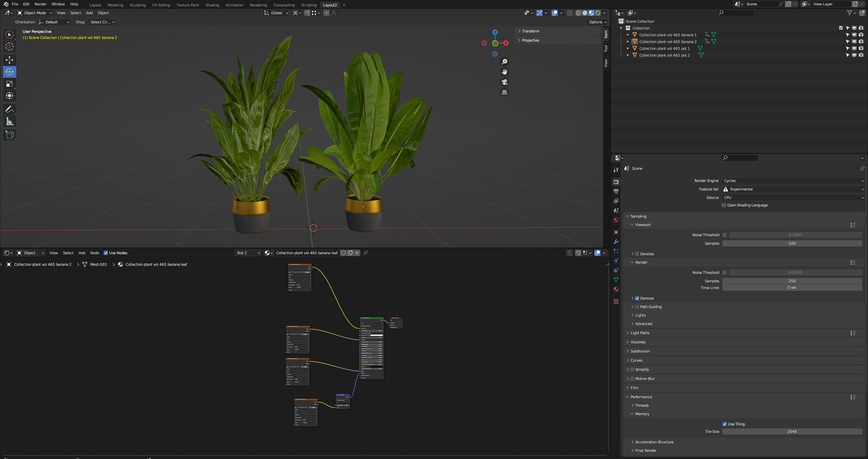Enable the Simplify checkbox

pyautogui.click(x=632, y=369)
